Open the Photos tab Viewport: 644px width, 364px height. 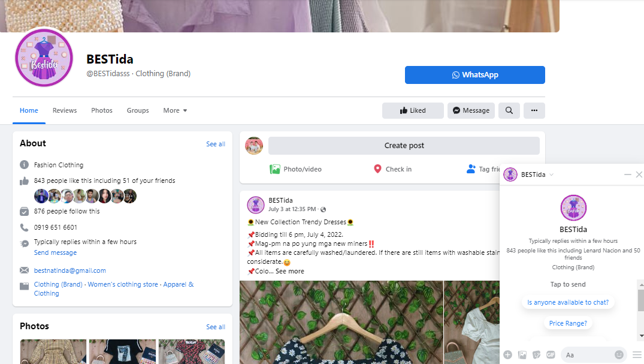102,110
